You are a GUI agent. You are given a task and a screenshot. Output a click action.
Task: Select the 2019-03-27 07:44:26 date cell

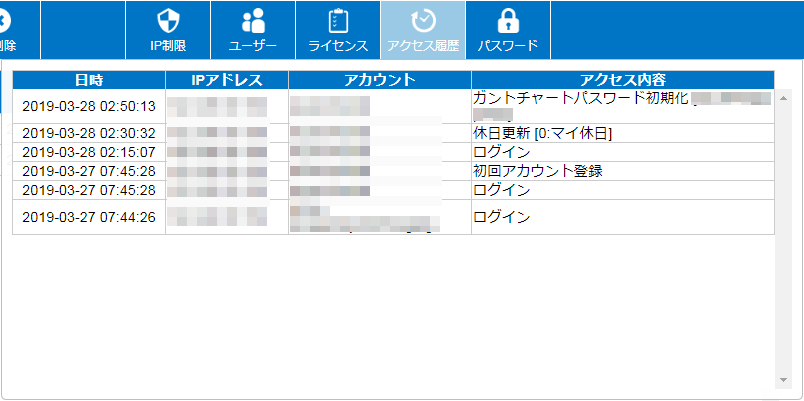pyautogui.click(x=89, y=216)
